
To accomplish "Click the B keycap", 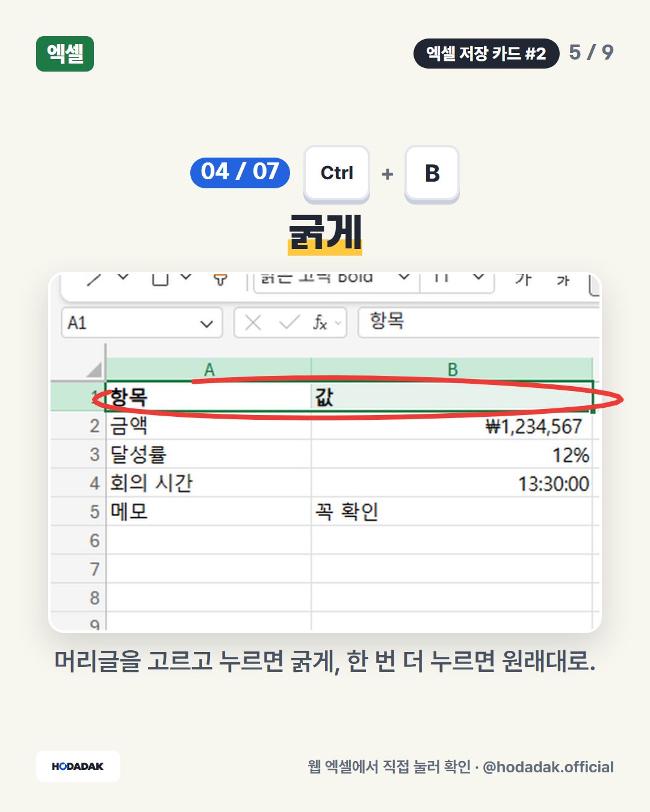I will pos(432,174).
